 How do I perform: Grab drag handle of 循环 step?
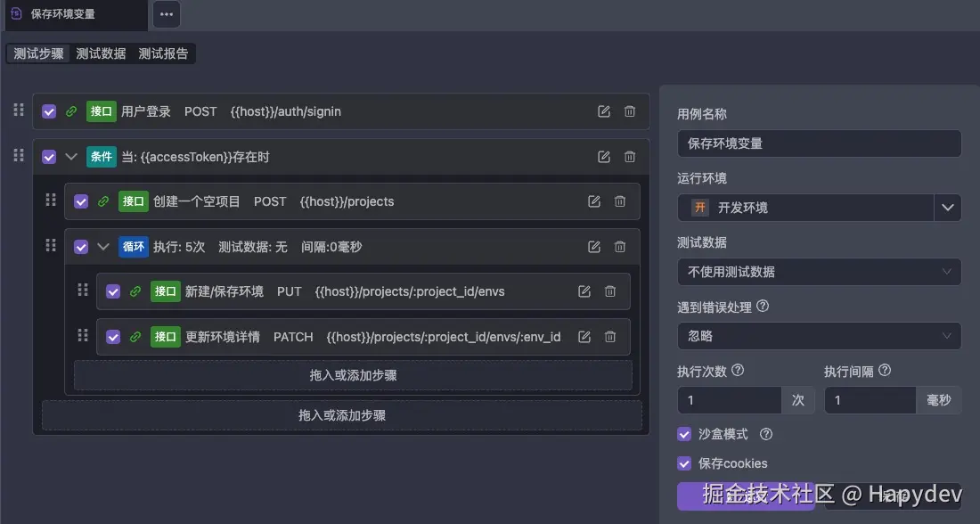coord(51,245)
